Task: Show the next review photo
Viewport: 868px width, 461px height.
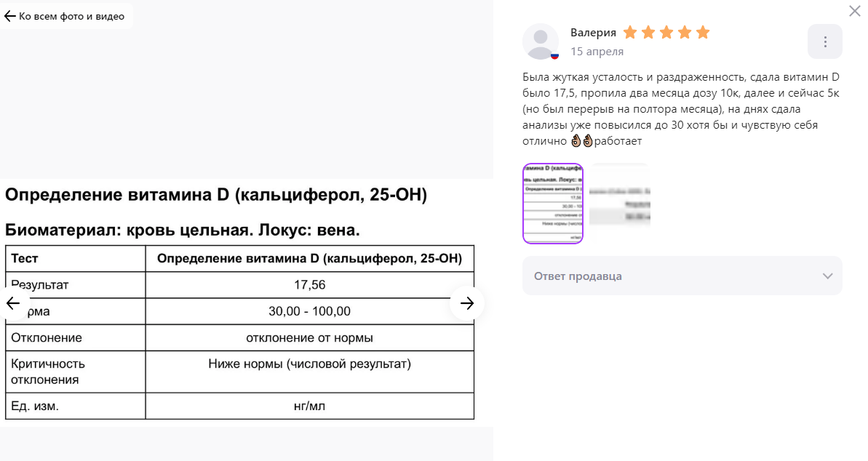Action: click(466, 303)
